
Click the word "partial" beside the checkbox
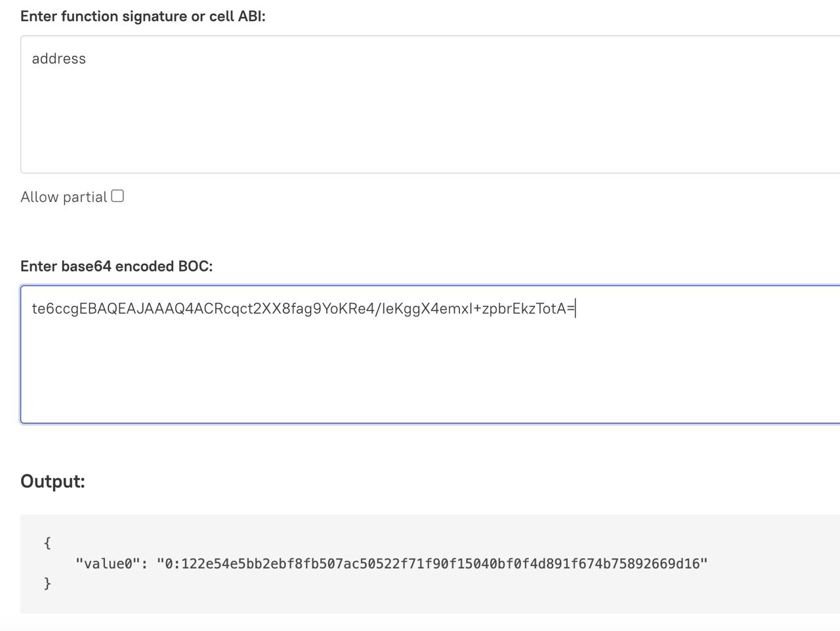click(84, 197)
